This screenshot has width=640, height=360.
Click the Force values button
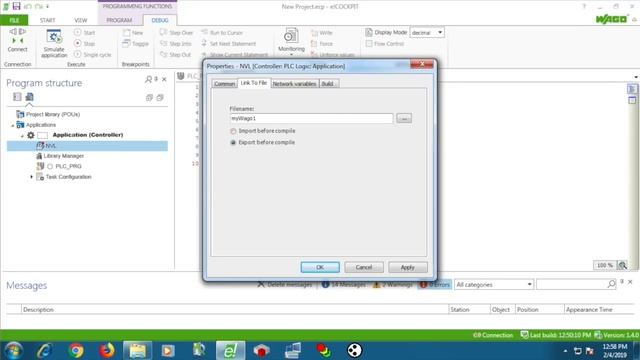322,43
